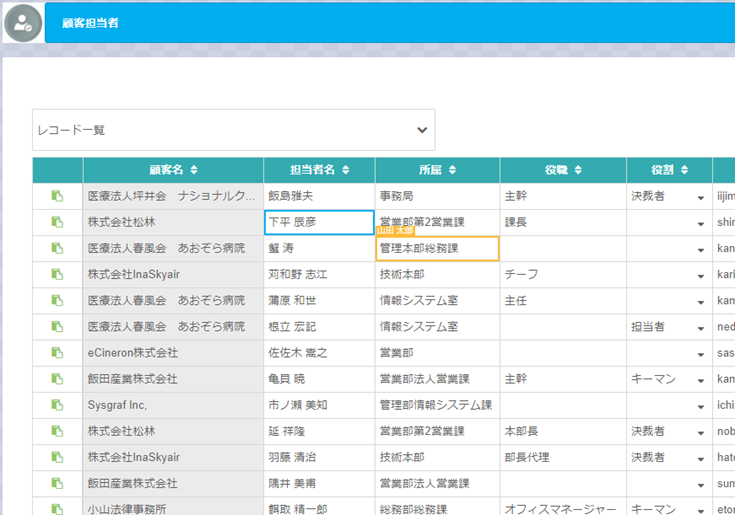Sort by 役職 column header

(563, 170)
